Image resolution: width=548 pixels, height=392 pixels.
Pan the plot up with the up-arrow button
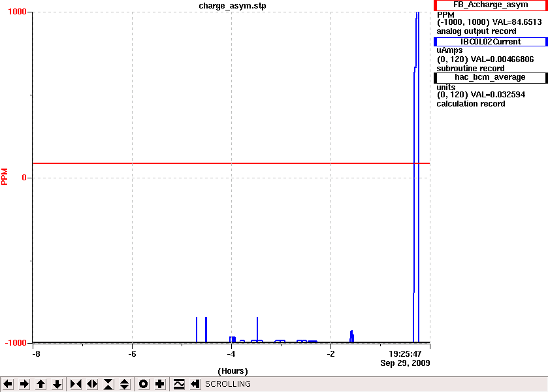40,384
